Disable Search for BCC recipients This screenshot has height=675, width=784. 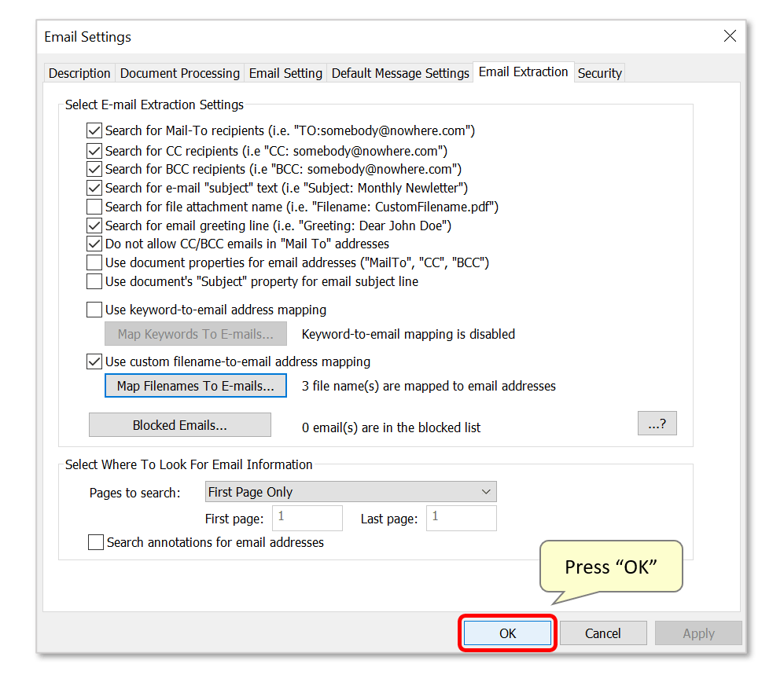pos(94,169)
